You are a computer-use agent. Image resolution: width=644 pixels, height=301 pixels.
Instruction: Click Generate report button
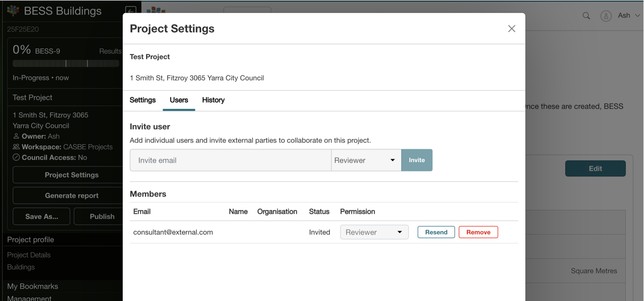click(71, 196)
